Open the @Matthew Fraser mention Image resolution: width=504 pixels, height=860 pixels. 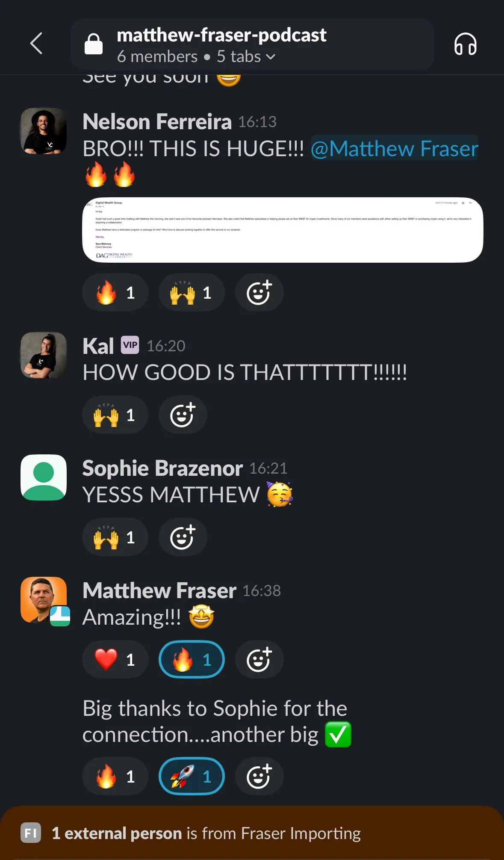(x=394, y=148)
